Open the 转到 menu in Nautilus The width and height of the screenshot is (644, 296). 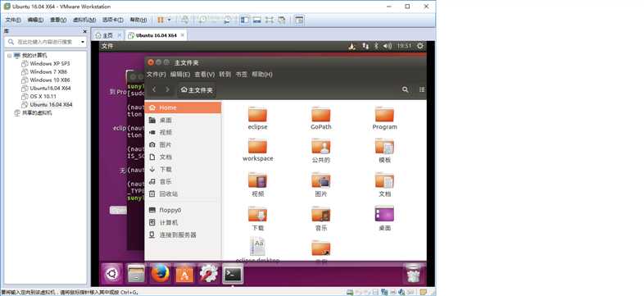click(x=224, y=75)
